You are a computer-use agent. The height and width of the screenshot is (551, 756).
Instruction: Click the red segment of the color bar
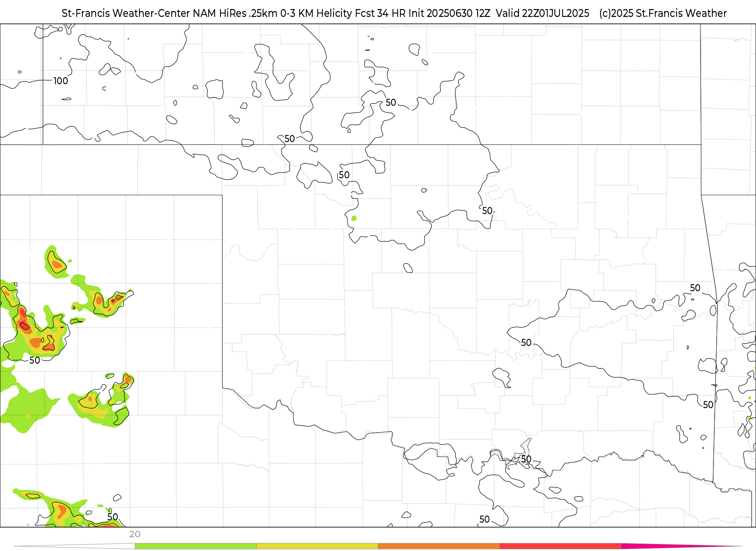560,546
